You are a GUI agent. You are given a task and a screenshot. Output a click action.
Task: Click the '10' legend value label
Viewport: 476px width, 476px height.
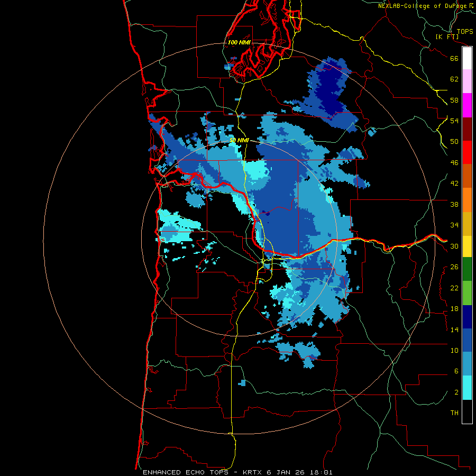click(454, 350)
